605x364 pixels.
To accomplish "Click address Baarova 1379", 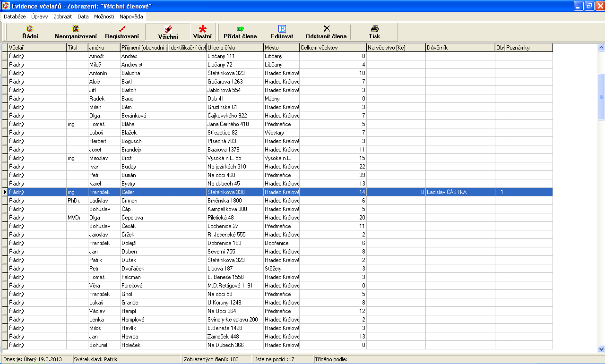I will click(x=235, y=150).
